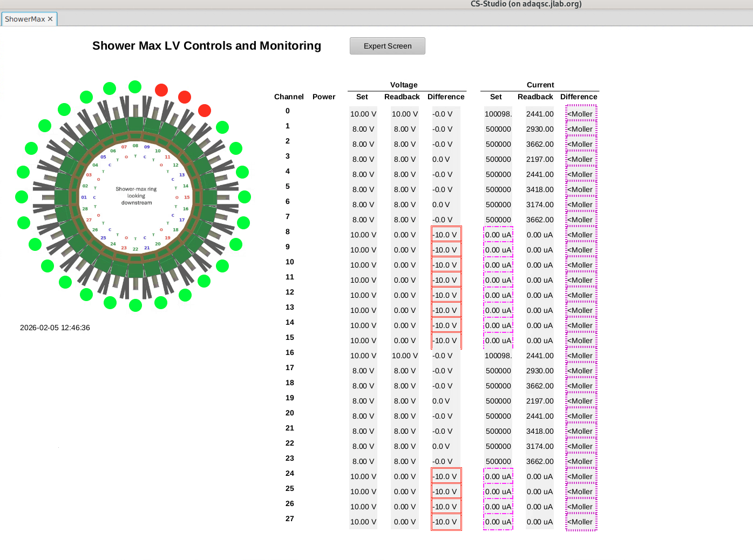Select channel 8 voltage Difference alarm value
The width and height of the screenshot is (753, 560).
[x=446, y=235]
